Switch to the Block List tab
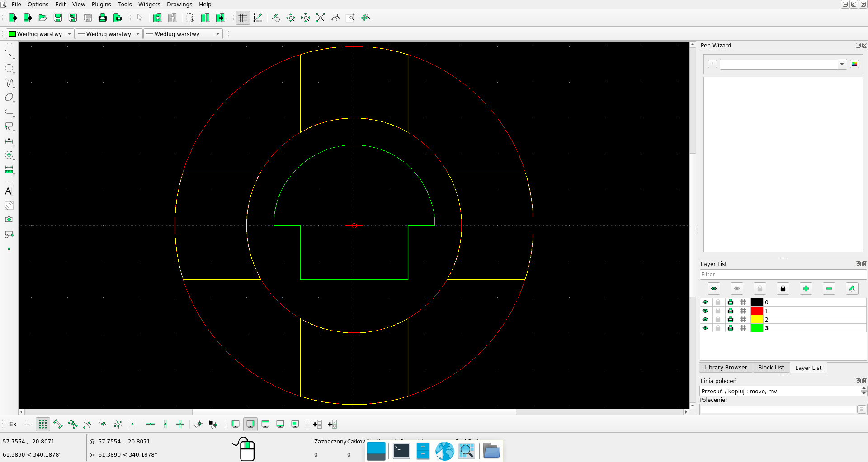This screenshot has width=868, height=462. 771,368
